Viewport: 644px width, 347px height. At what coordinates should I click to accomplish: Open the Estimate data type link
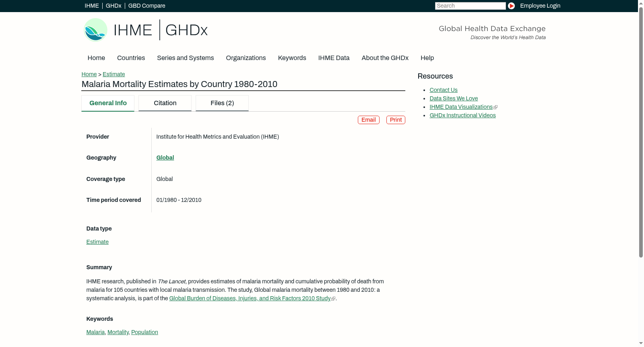click(97, 242)
